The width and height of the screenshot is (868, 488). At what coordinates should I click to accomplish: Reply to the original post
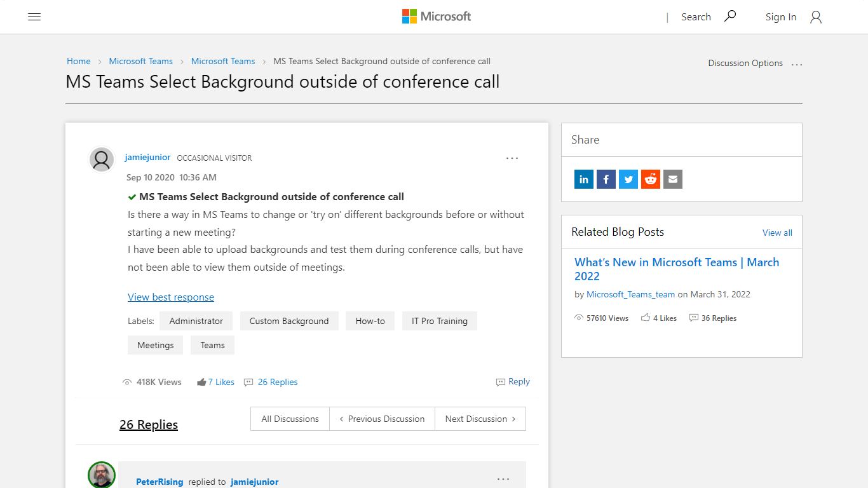tap(513, 381)
